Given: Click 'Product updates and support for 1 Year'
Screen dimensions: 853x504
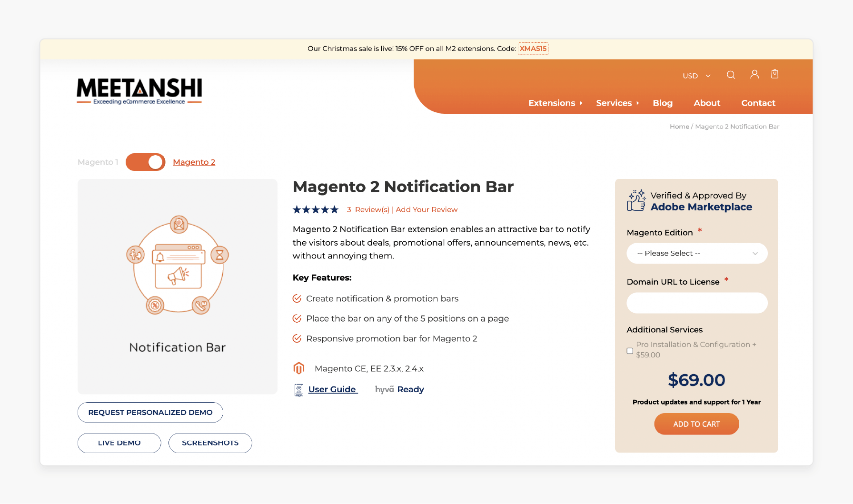Looking at the screenshot, I should [696, 402].
